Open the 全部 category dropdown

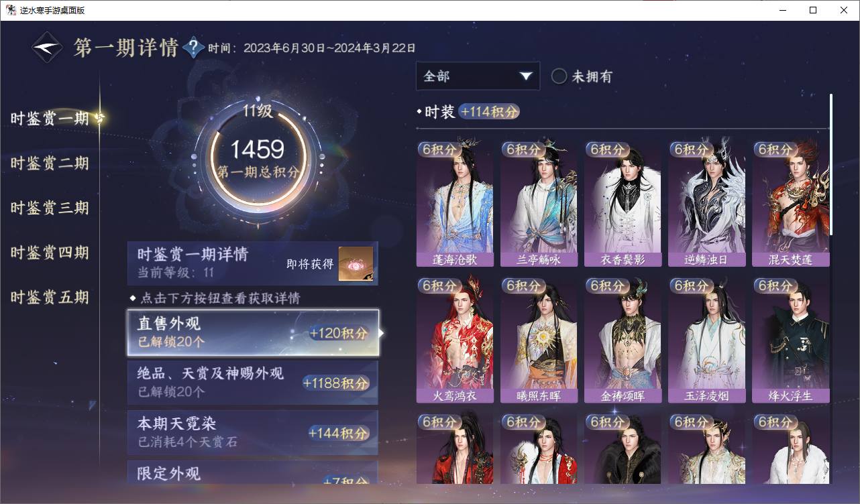478,76
